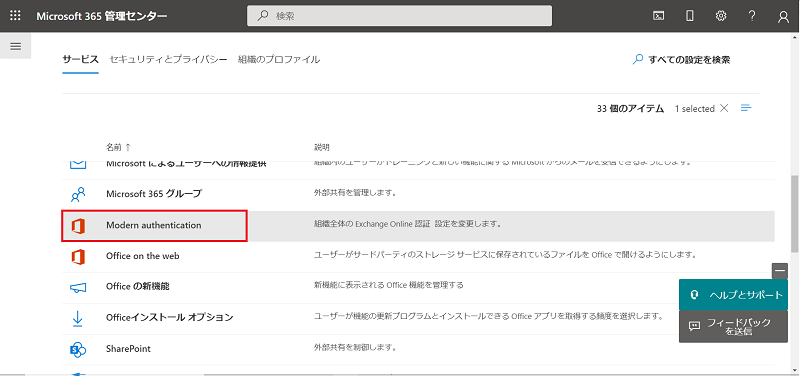
Task: Click すべての設定を検索 search link
Action: 681,60
